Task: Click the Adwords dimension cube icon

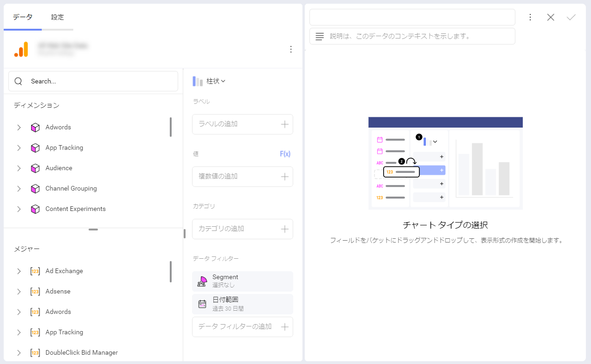Action: (35, 128)
